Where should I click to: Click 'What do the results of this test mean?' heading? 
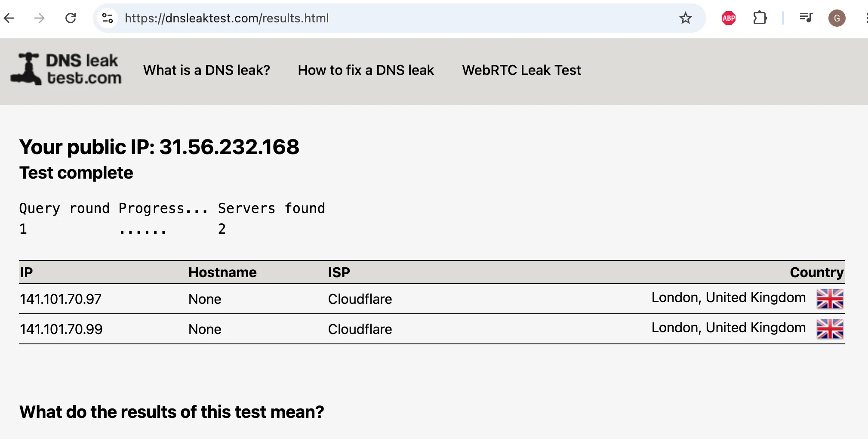(172, 412)
